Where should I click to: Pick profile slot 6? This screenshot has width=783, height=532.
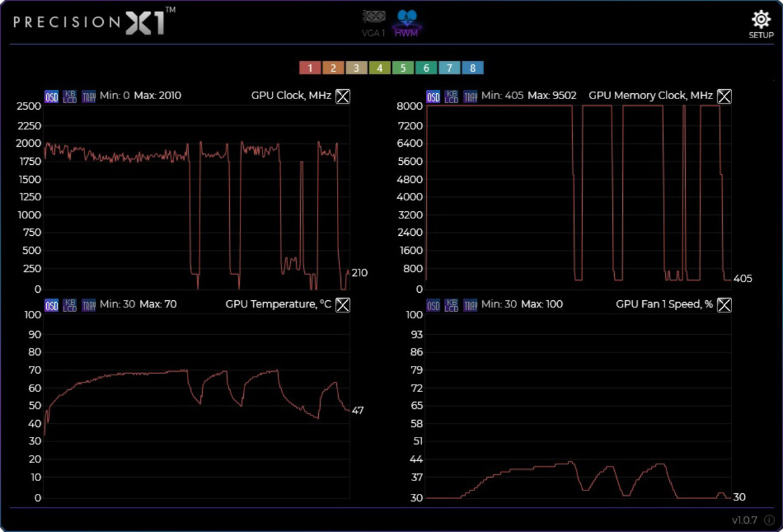coord(426,68)
